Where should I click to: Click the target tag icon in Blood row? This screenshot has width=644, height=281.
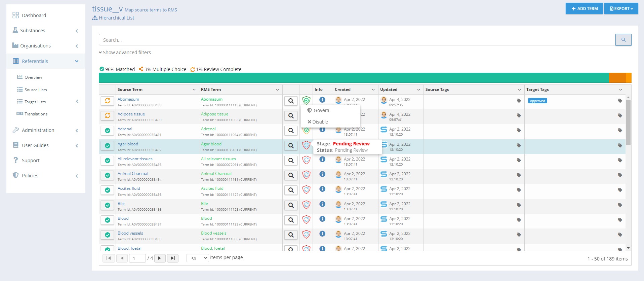click(620, 220)
